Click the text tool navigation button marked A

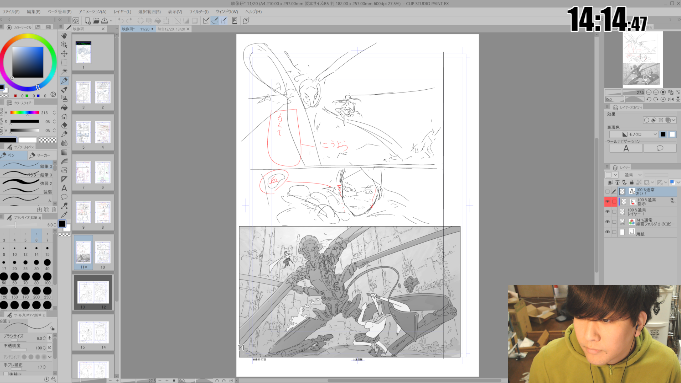pos(626,148)
